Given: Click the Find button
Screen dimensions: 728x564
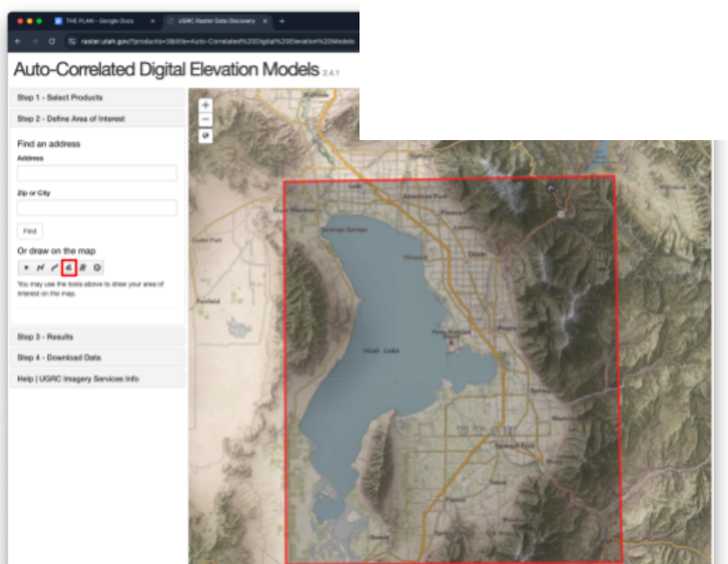Looking at the screenshot, I should pyautogui.click(x=30, y=231).
